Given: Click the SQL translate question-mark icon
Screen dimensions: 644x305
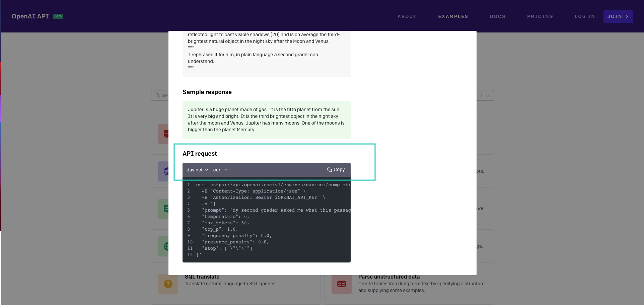Looking at the screenshot, I should click(x=168, y=284).
